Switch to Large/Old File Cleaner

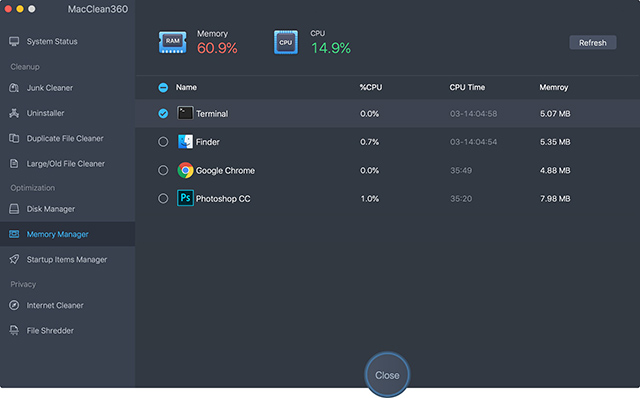click(x=67, y=164)
